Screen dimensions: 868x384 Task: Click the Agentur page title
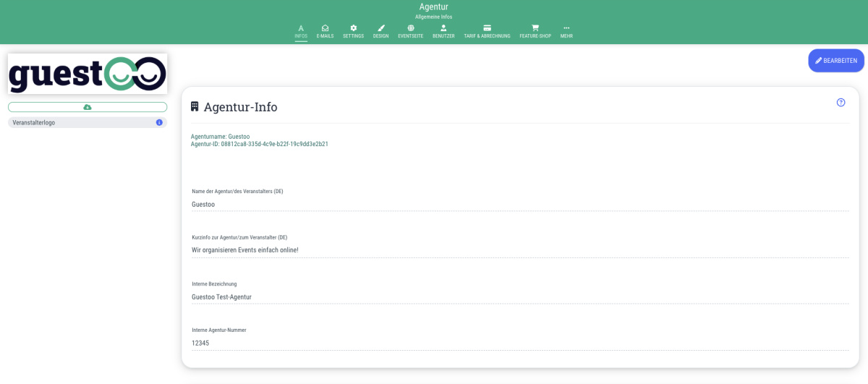coord(434,7)
